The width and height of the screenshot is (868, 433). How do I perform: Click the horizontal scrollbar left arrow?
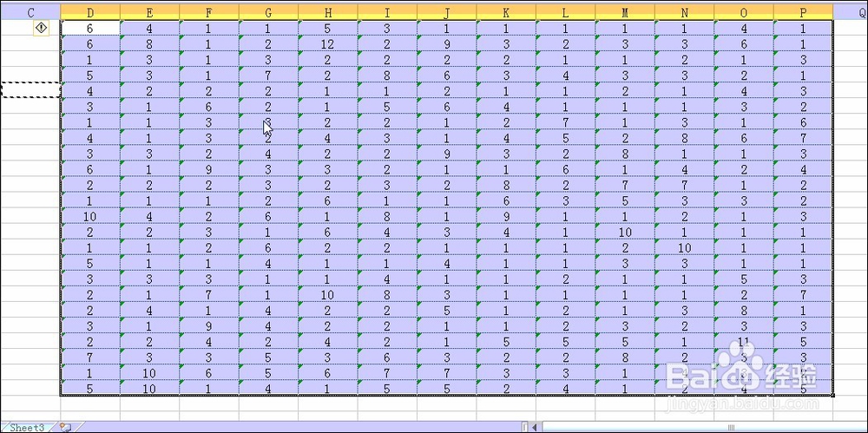coord(535,427)
